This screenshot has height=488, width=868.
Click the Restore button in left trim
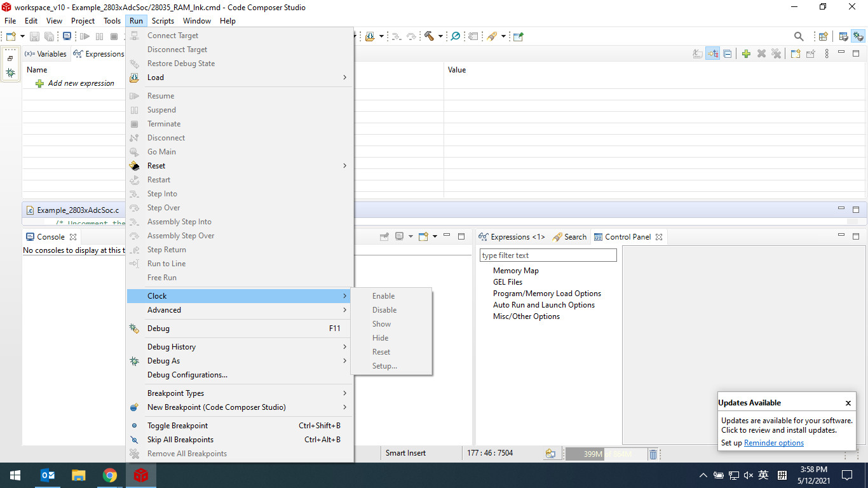10,58
